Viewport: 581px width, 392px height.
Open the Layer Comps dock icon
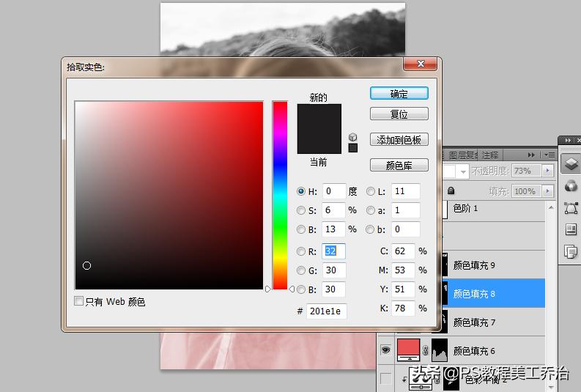click(571, 251)
